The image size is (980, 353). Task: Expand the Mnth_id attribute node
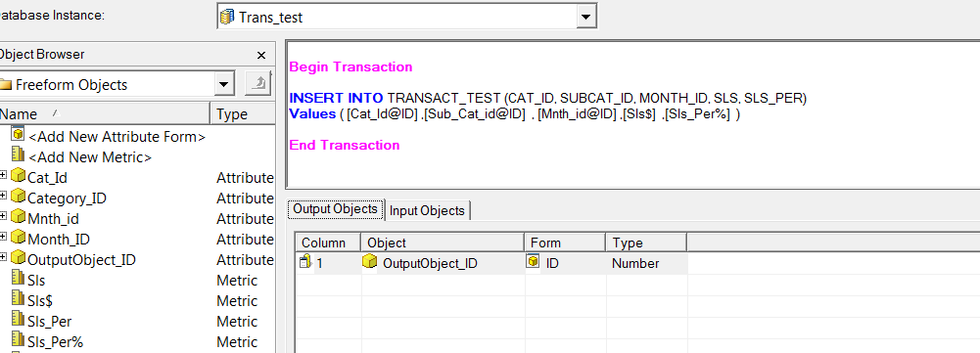(x=3, y=217)
